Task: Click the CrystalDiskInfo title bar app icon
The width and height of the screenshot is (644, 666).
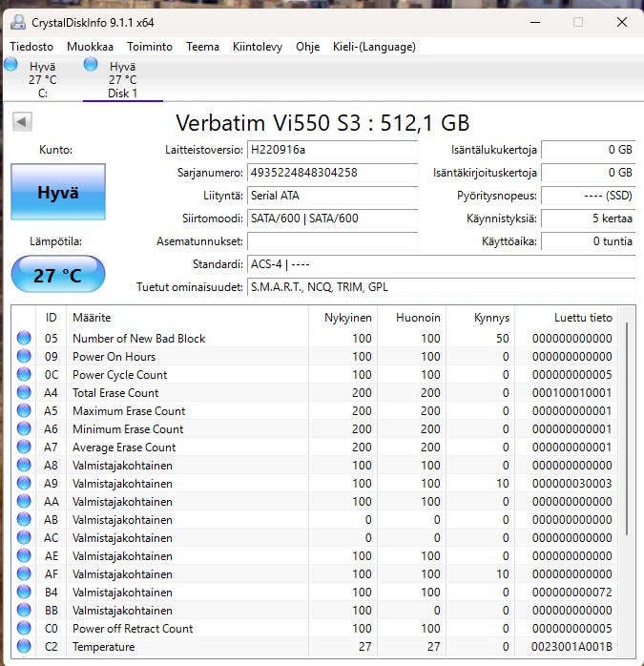Action: pos(18,22)
